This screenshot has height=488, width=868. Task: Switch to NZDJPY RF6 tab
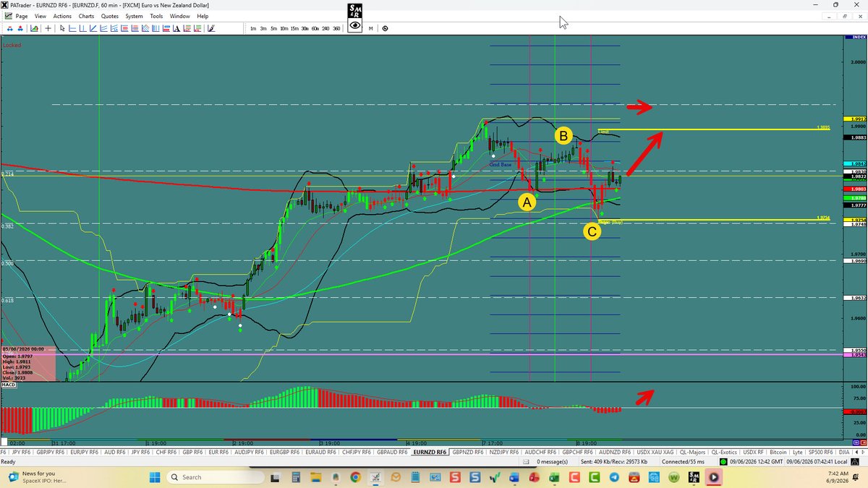[505, 452]
